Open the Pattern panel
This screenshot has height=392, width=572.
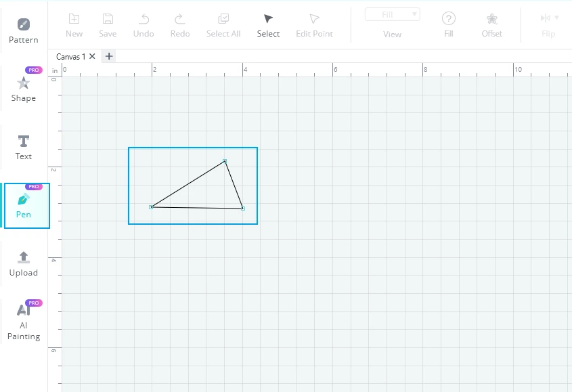click(23, 30)
